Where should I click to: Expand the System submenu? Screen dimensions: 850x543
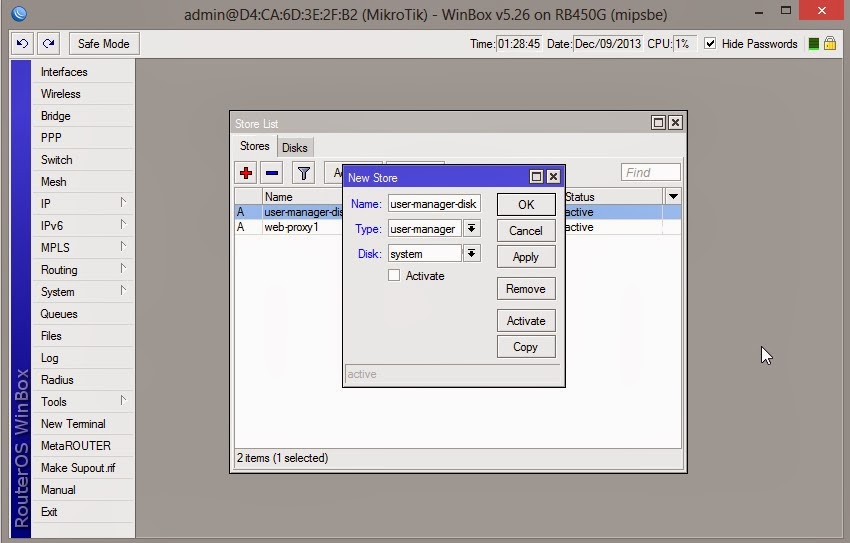pyautogui.click(x=82, y=292)
